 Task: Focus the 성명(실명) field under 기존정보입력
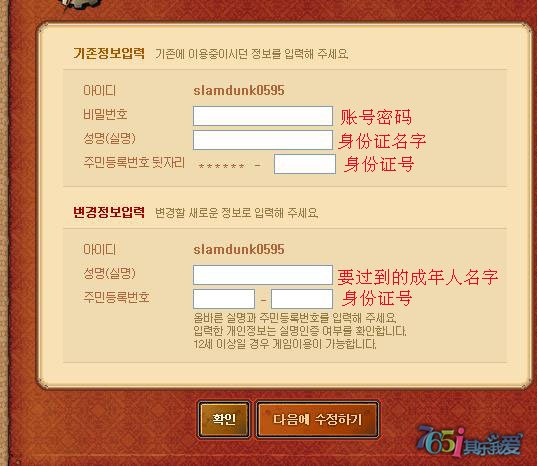pyautogui.click(x=263, y=140)
